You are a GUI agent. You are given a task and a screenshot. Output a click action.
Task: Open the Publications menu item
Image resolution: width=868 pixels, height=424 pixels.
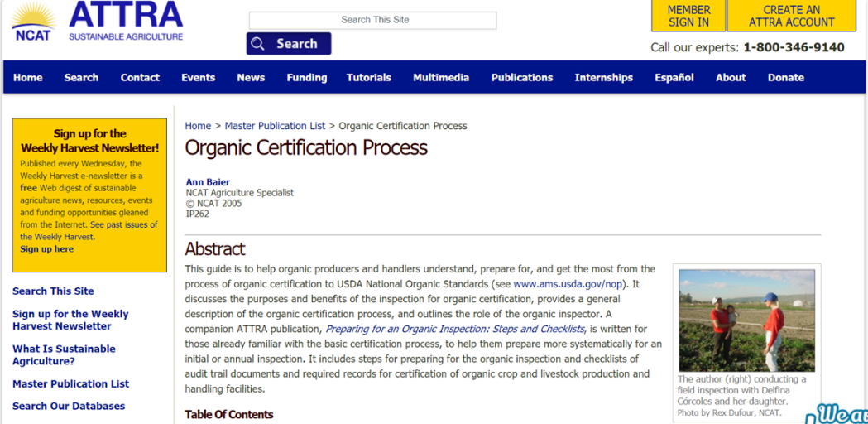tap(522, 78)
